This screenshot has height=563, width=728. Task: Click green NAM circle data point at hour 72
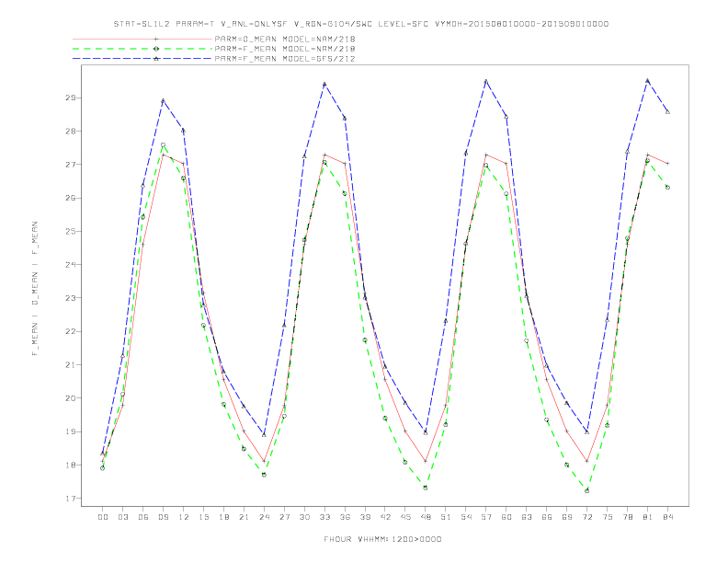tap(586, 490)
